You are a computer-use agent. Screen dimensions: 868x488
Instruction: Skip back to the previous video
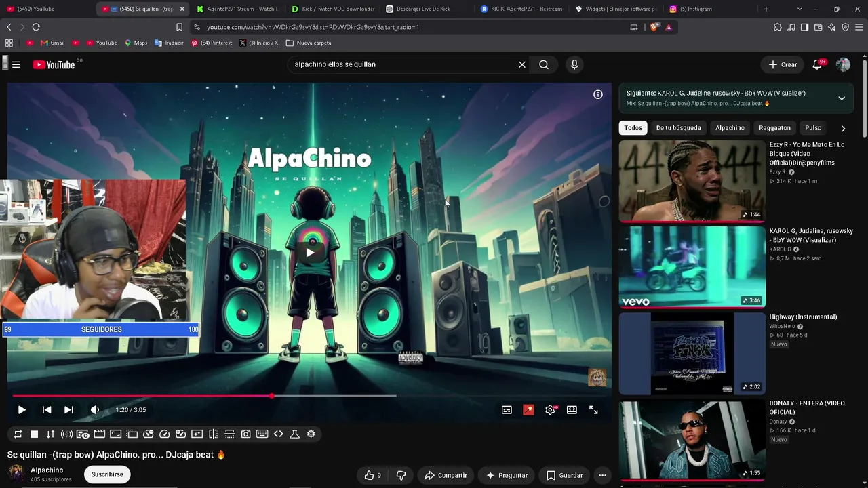pyautogui.click(x=47, y=410)
